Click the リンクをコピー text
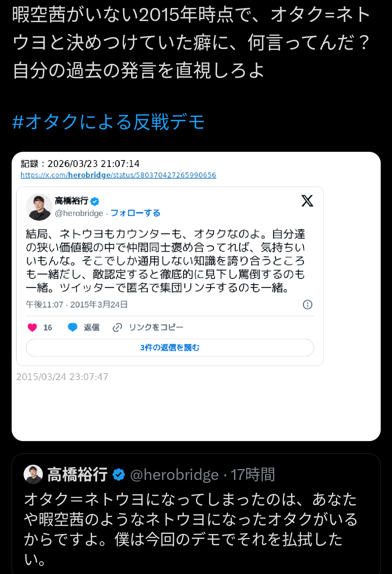This screenshot has width=392, height=574. (x=156, y=327)
